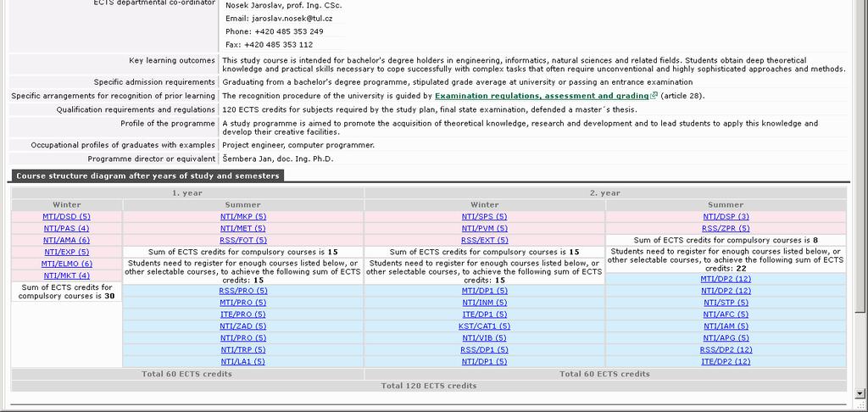The height and width of the screenshot is (412, 868).
Task: Open course MTI/ELMO (6)
Action: pyautogui.click(x=66, y=264)
